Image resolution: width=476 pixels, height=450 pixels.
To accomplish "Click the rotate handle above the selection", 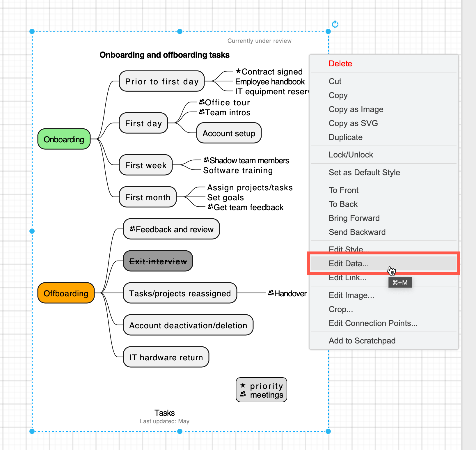I will click(x=335, y=24).
